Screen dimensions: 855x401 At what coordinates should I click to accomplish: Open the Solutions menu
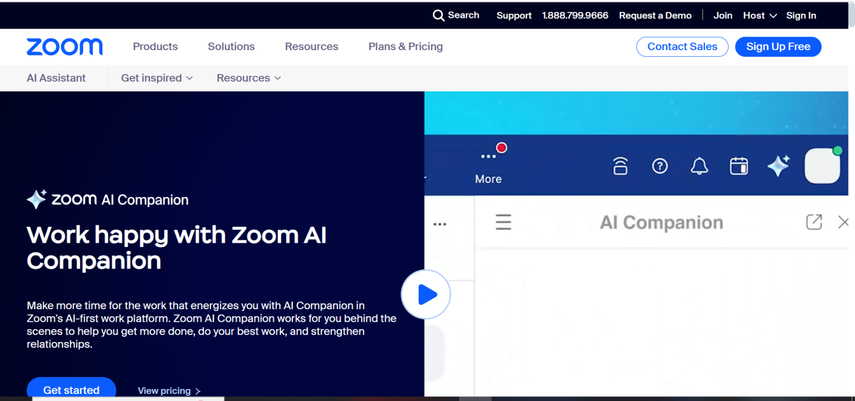231,46
